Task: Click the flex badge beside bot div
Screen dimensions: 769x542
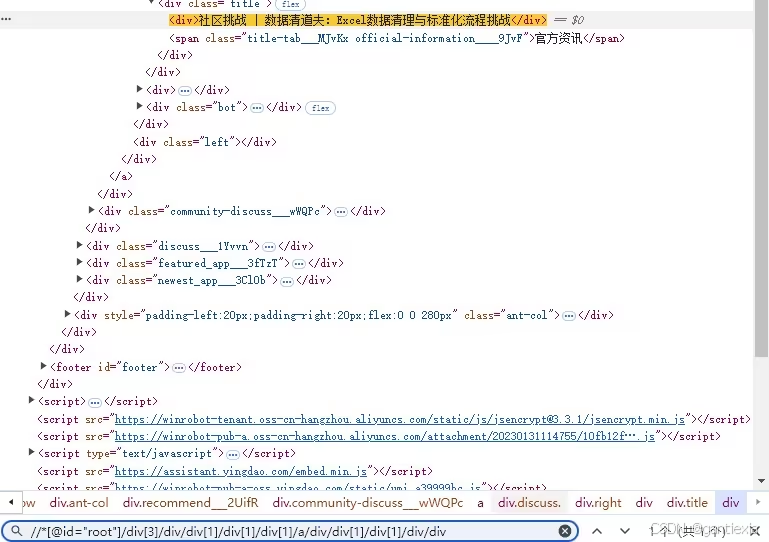Action: coord(320,108)
